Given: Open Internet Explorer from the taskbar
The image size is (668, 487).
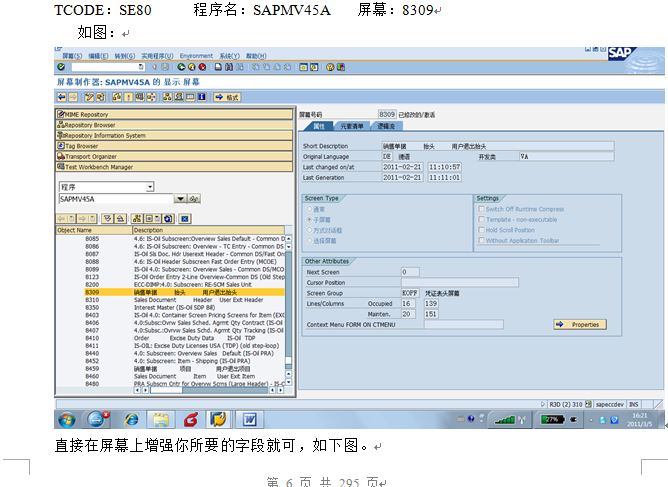Looking at the screenshot, I should click(131, 420).
